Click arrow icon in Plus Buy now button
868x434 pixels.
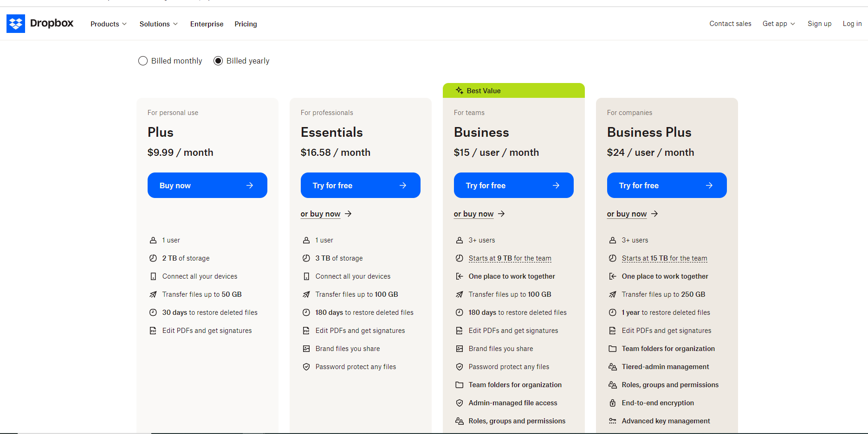click(250, 185)
